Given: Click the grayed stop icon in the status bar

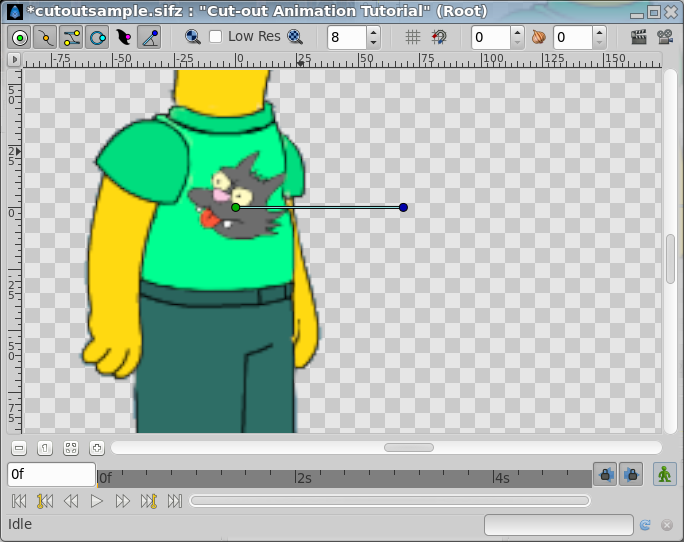Looking at the screenshot, I should [x=667, y=525].
